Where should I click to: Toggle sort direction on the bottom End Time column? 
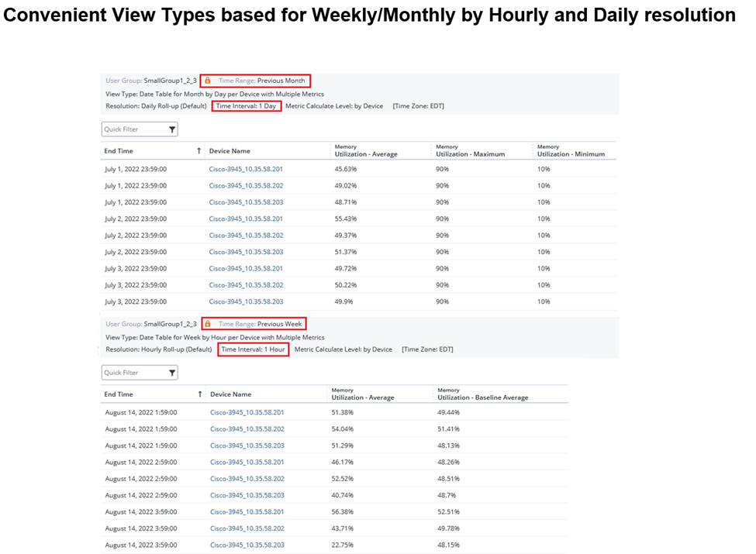click(x=198, y=394)
